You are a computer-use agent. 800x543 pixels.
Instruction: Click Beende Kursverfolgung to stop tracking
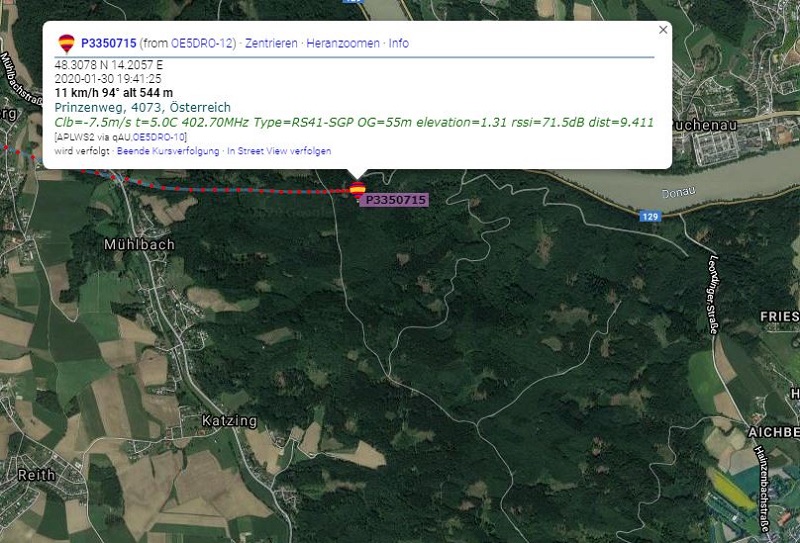(x=168, y=151)
